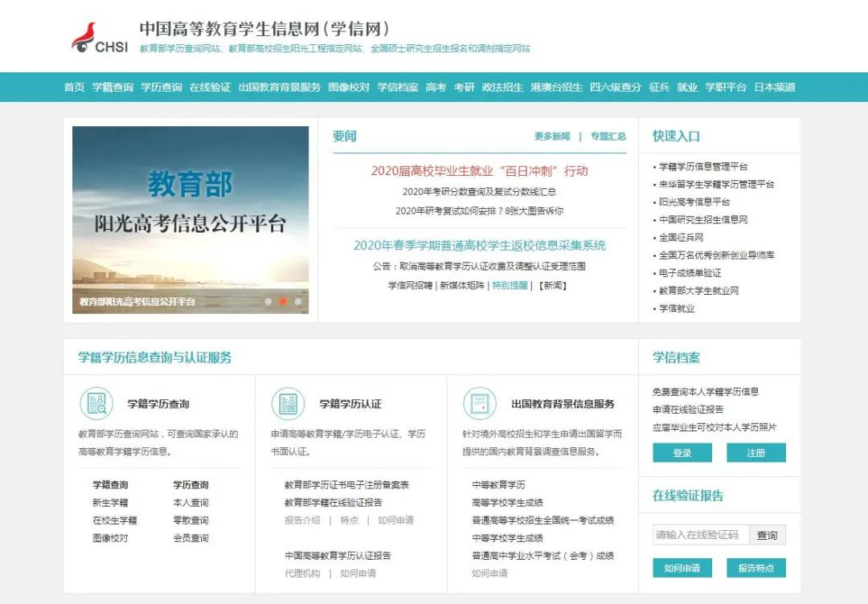Select the 学籍学历查询 magnifier circle icon

click(x=97, y=405)
